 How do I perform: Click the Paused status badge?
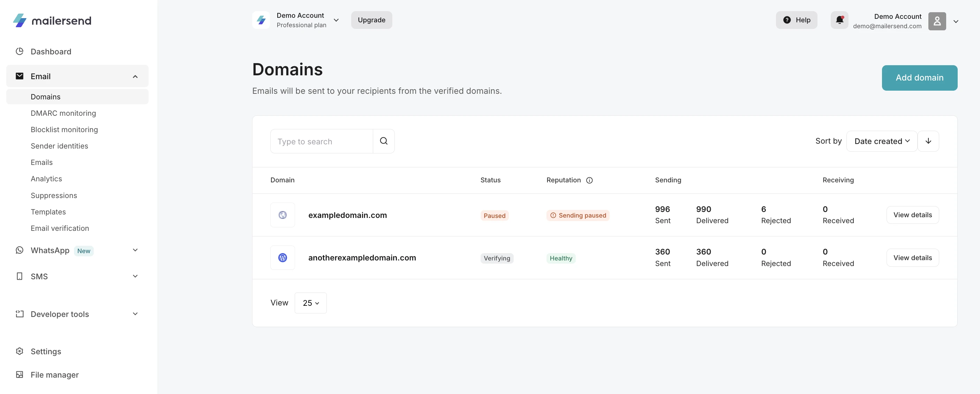pos(495,215)
